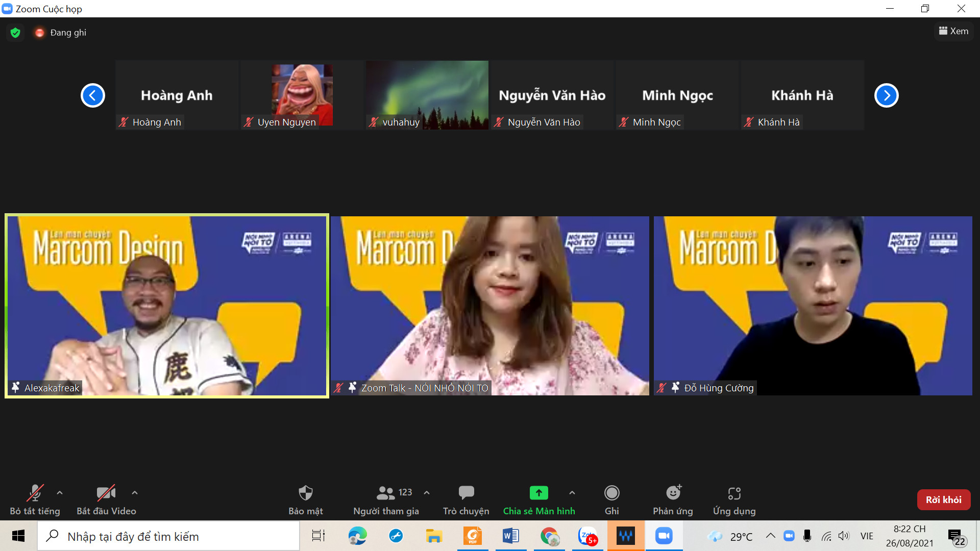Viewport: 980px width, 551px height.
Task: Open Phản ứng reactions menu
Action: pos(673,500)
